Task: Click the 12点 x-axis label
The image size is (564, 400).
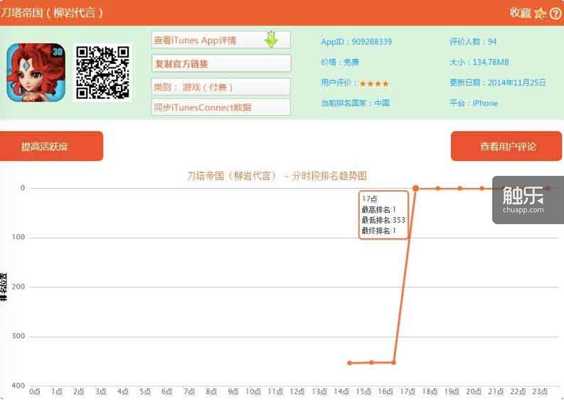Action: 297,391
